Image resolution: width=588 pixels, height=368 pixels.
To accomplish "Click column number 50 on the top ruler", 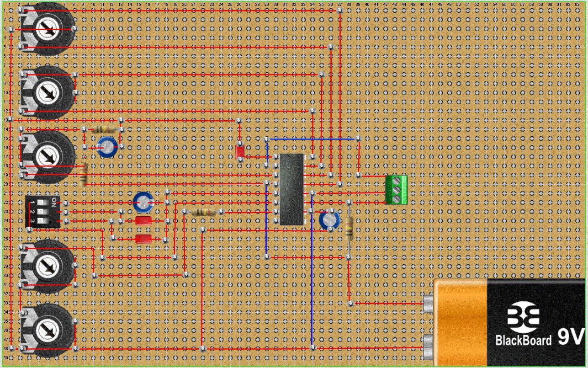I will (x=458, y=5).
